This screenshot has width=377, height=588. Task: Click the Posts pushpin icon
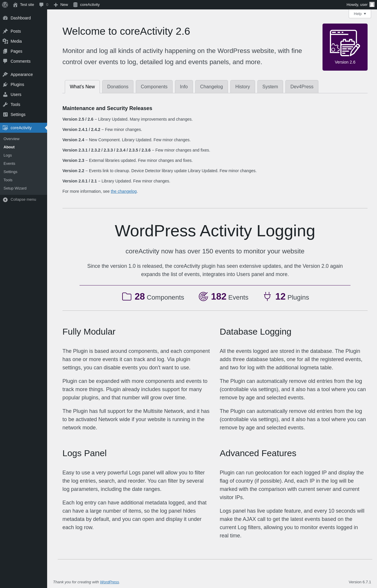(5, 31)
